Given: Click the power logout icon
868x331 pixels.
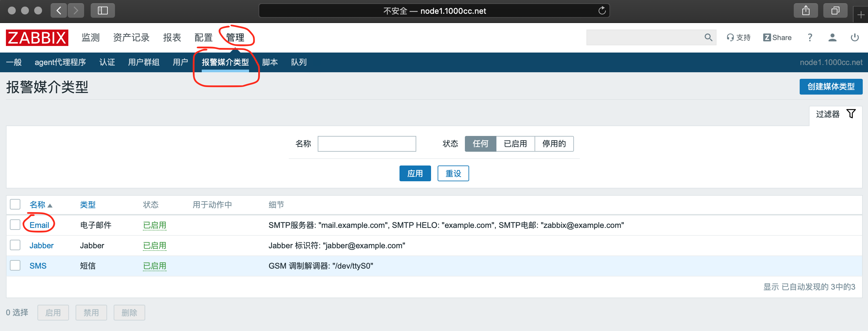Looking at the screenshot, I should (x=855, y=37).
